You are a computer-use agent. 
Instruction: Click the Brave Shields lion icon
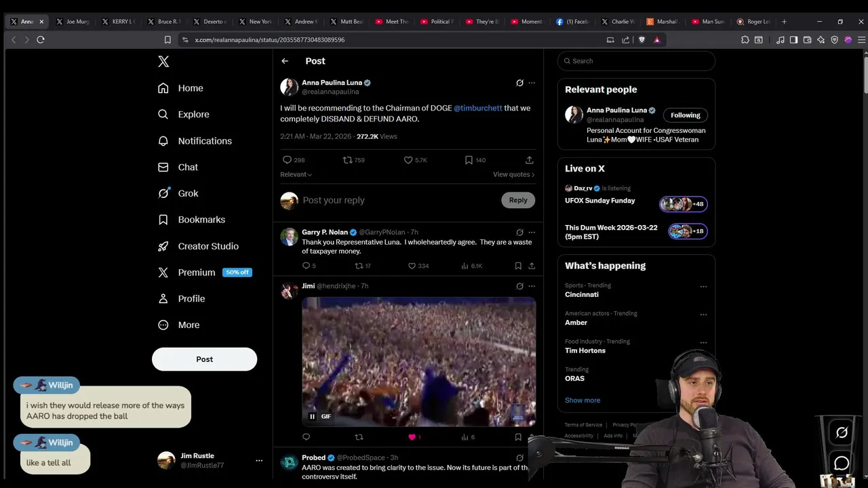coord(642,40)
